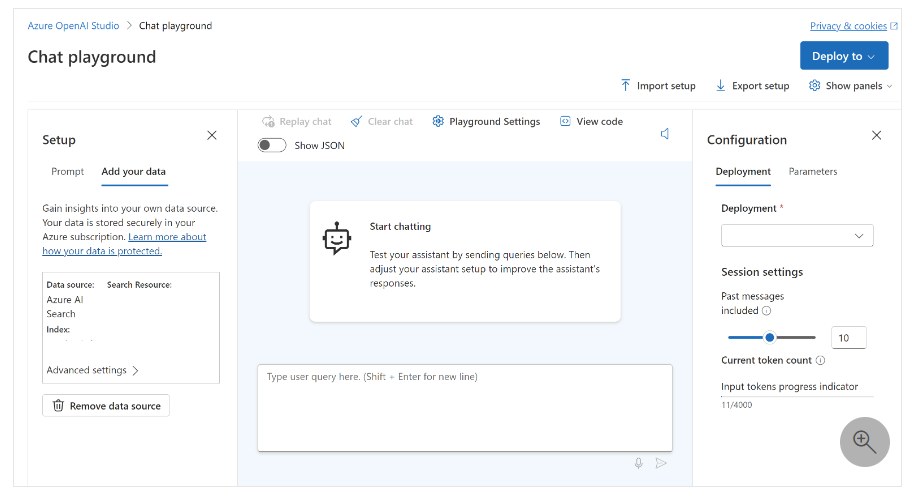Click the Replay chat label
This screenshot has width=912, height=496.
click(x=305, y=122)
